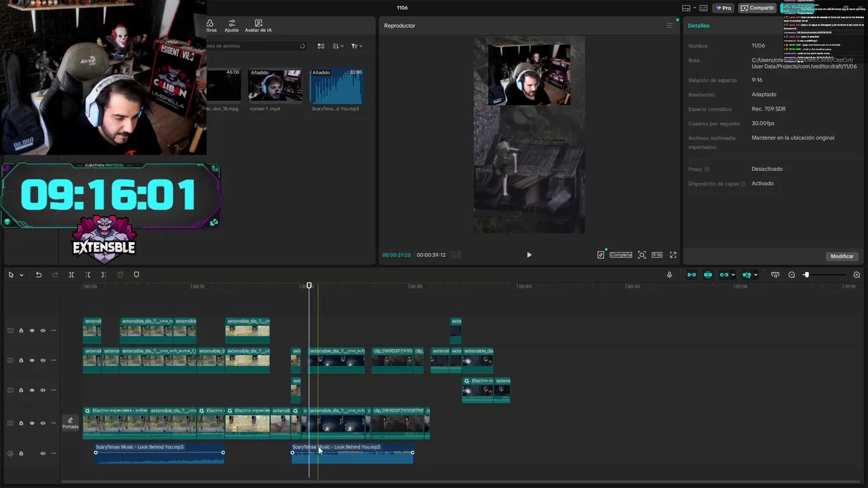The width and height of the screenshot is (868, 488).
Task: Hide the Portada track using its eye icon
Action: pyautogui.click(x=32, y=423)
